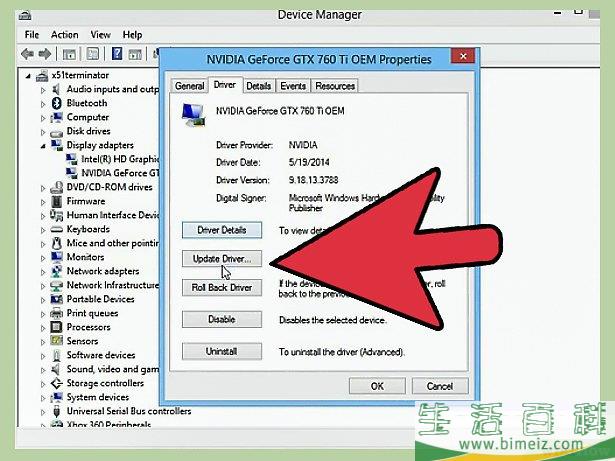The image size is (615, 461).
Task: Click the Roll Back Driver button
Action: pos(222,288)
